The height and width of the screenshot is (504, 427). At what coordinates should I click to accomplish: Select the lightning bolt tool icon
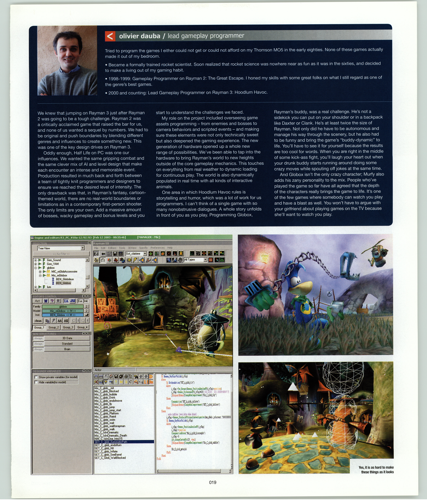click(135, 260)
